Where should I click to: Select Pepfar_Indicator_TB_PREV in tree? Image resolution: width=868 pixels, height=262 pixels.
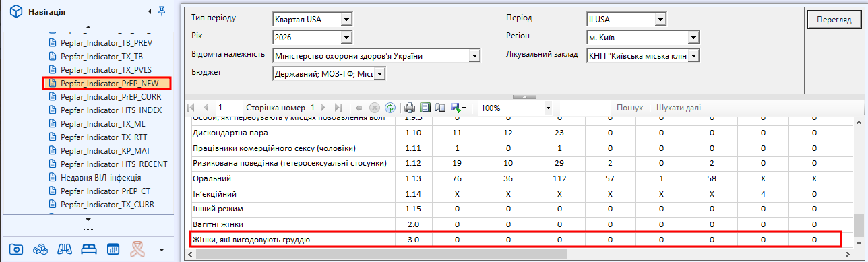106,42
